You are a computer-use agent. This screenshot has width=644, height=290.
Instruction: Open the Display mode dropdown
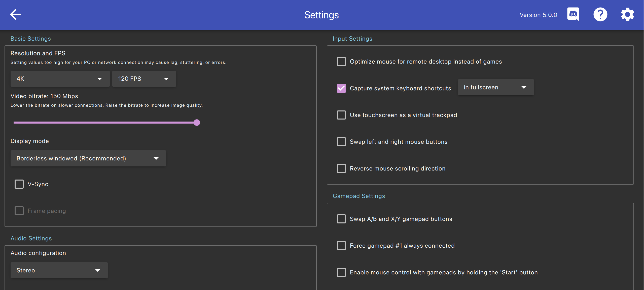coord(88,158)
